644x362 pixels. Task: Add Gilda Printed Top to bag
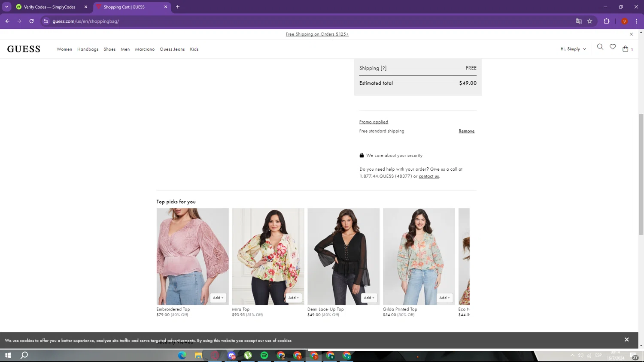tap(445, 298)
